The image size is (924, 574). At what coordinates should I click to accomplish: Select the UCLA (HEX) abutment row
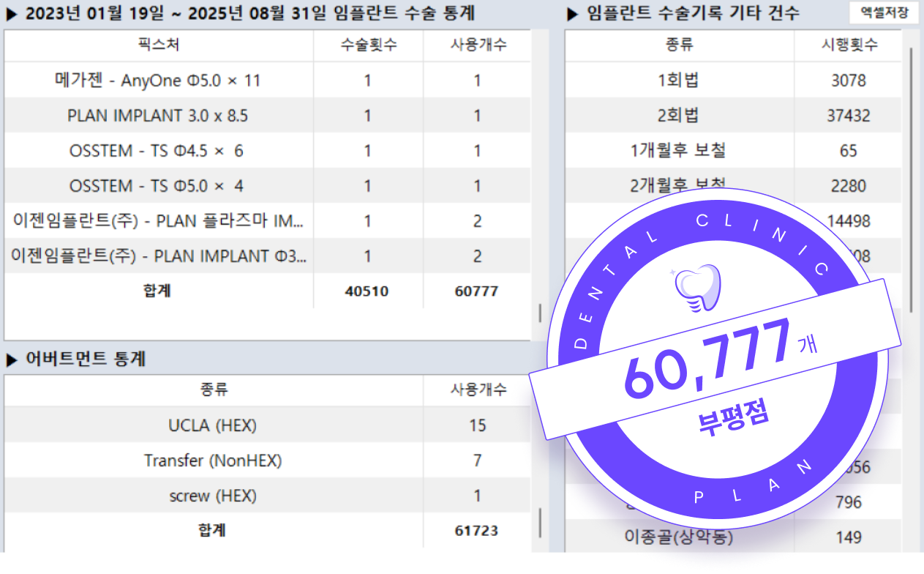(214, 425)
